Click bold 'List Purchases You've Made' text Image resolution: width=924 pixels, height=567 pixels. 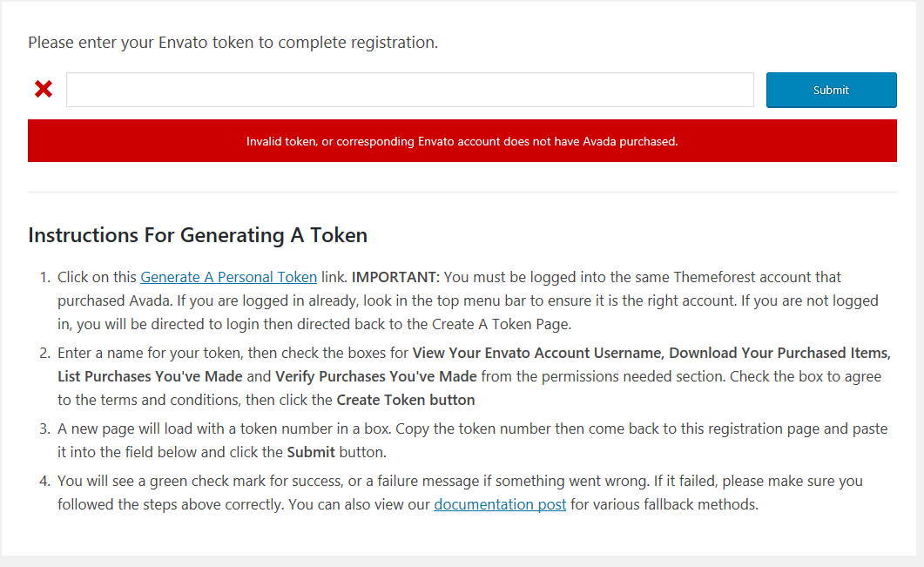tap(150, 376)
